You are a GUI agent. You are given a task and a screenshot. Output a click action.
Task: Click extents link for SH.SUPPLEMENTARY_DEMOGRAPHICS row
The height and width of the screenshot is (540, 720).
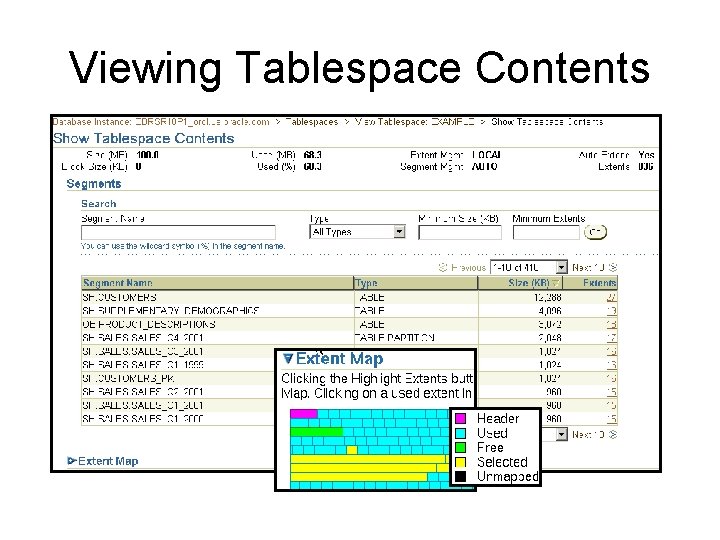(612, 311)
